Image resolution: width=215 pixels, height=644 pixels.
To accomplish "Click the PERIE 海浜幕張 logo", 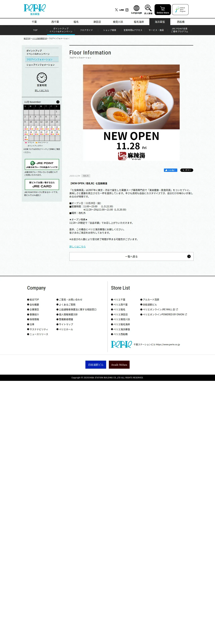I will (35, 10).
